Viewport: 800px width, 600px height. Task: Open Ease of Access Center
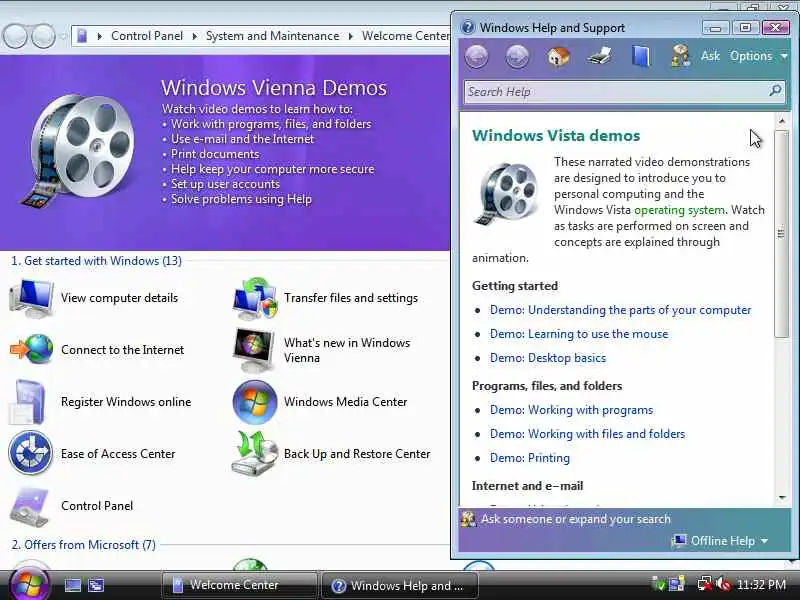click(x=92, y=454)
